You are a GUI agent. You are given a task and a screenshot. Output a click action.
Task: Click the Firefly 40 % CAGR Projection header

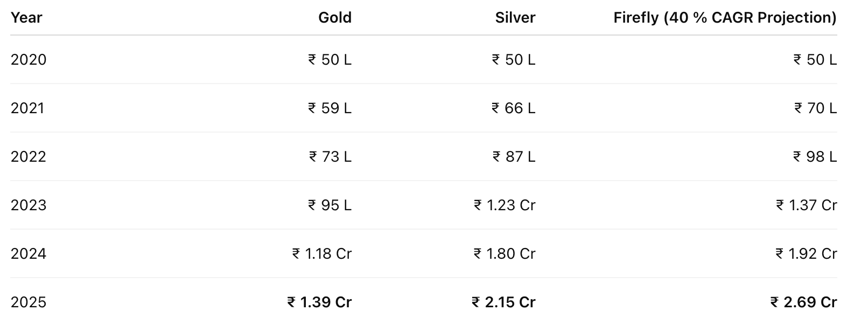(725, 18)
